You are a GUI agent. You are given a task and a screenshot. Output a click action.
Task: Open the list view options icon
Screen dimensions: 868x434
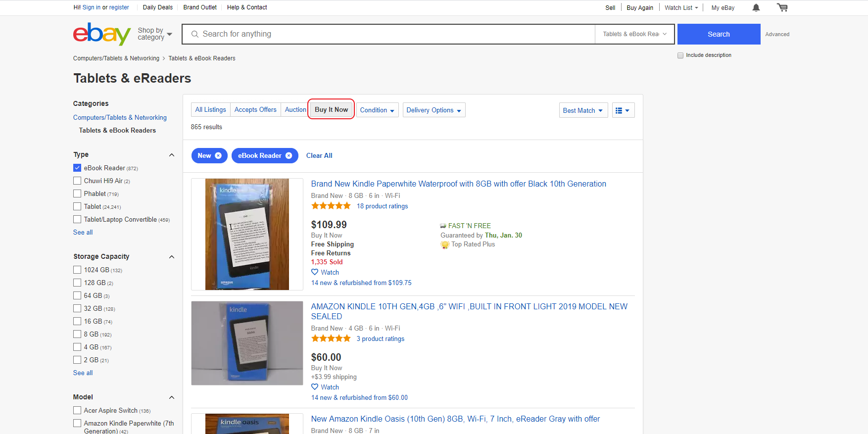623,110
